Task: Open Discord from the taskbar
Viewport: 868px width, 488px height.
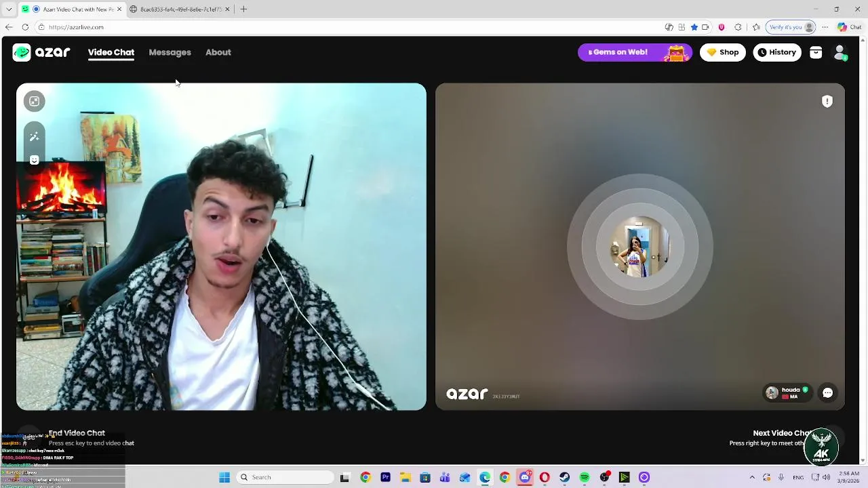Action: pyautogui.click(x=525, y=477)
